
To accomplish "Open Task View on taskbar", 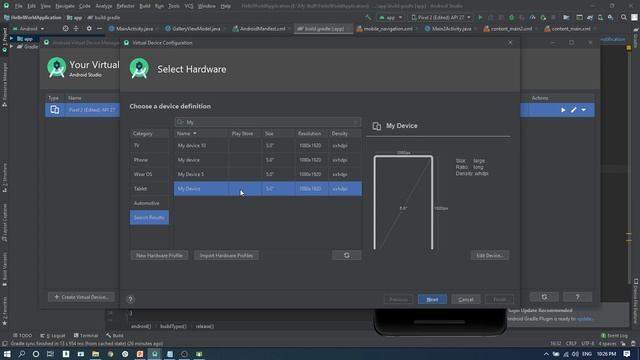I will click(x=50, y=354).
